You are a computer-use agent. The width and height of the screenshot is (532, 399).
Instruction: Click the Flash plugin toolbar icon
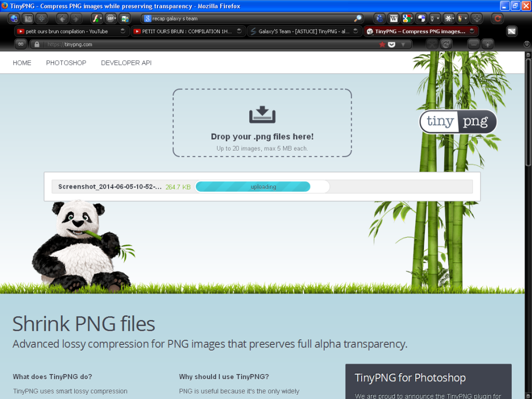pos(97,18)
